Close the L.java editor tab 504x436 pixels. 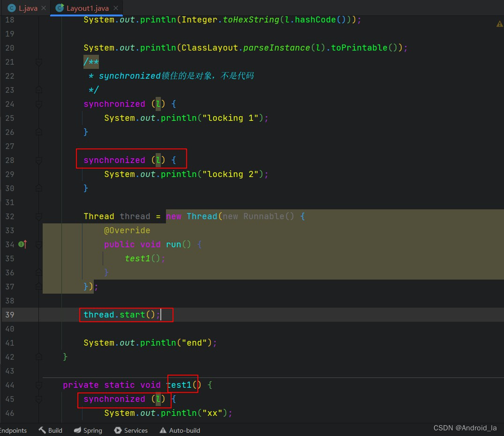44,8
